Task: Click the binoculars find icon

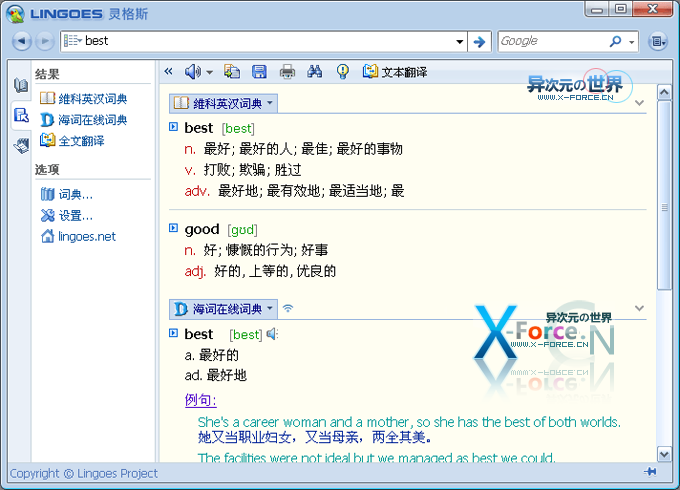Action: (x=314, y=72)
